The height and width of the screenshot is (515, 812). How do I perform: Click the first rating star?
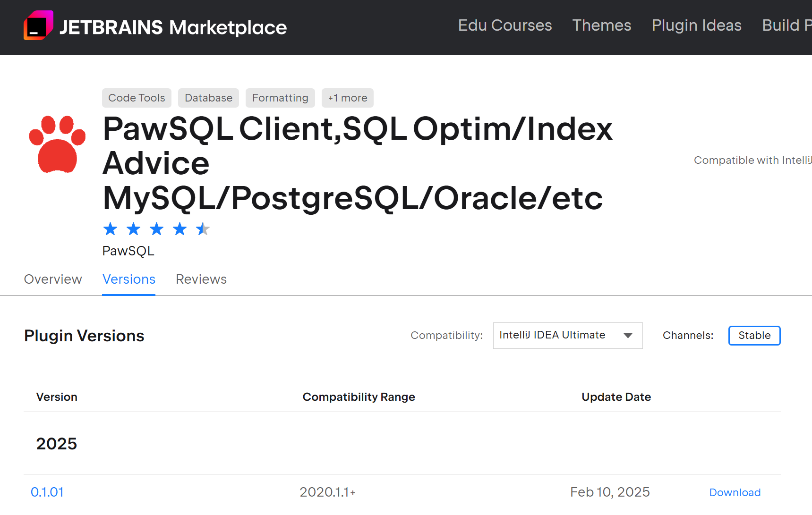point(111,229)
